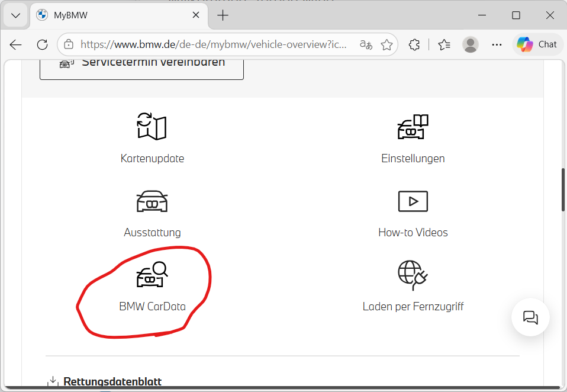Screen dimensions: 567x392
Task: Open the browser Settings and more menu
Action: coord(497,44)
